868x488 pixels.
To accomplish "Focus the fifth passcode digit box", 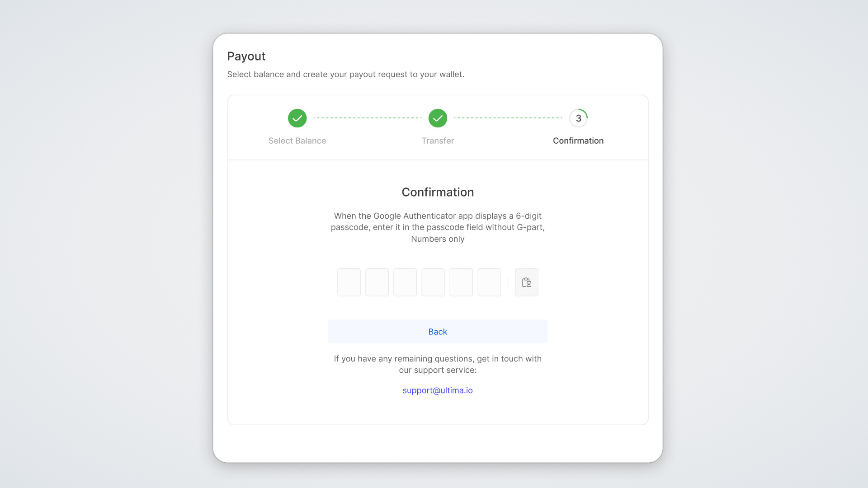I will (x=461, y=282).
